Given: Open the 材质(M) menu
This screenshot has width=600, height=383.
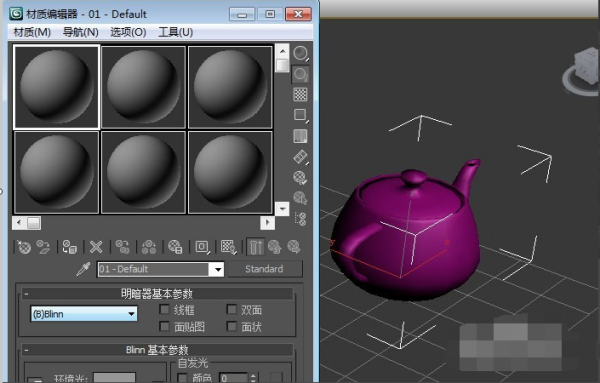Looking at the screenshot, I should pos(32,32).
